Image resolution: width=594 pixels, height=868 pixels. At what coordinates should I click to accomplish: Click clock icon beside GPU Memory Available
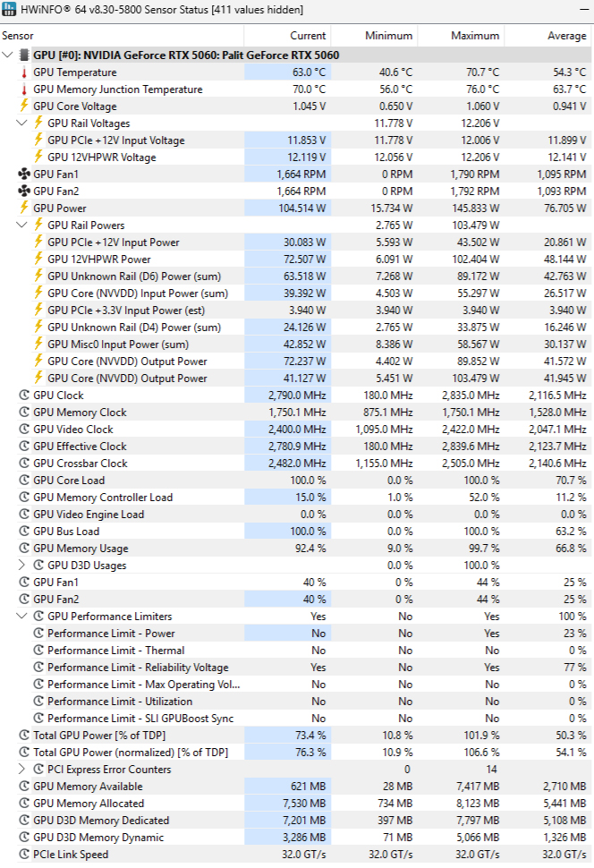pos(24,786)
